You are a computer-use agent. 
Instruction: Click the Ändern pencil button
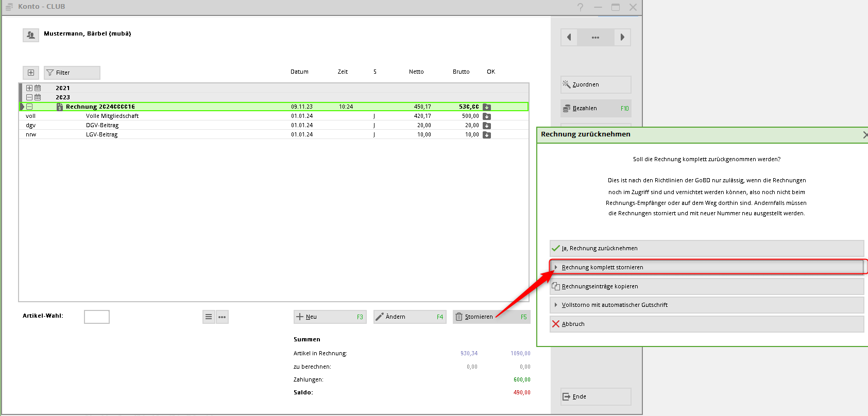(409, 317)
